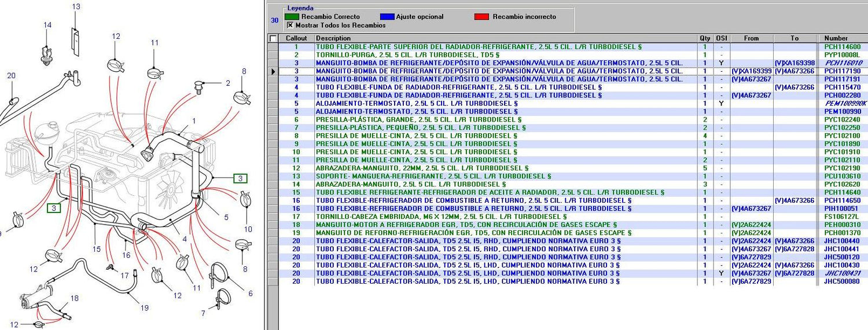Click the Qty column header
The width and height of the screenshot is (868, 330).
click(x=705, y=38)
